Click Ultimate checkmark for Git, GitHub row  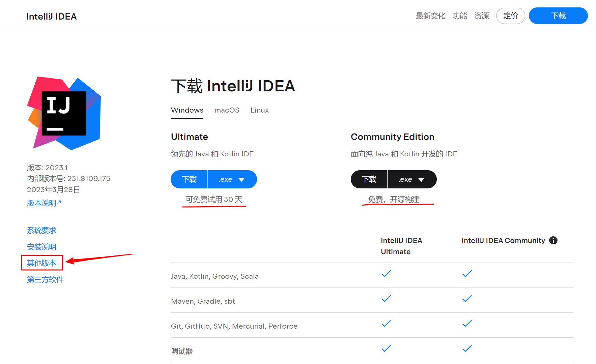tap(386, 324)
